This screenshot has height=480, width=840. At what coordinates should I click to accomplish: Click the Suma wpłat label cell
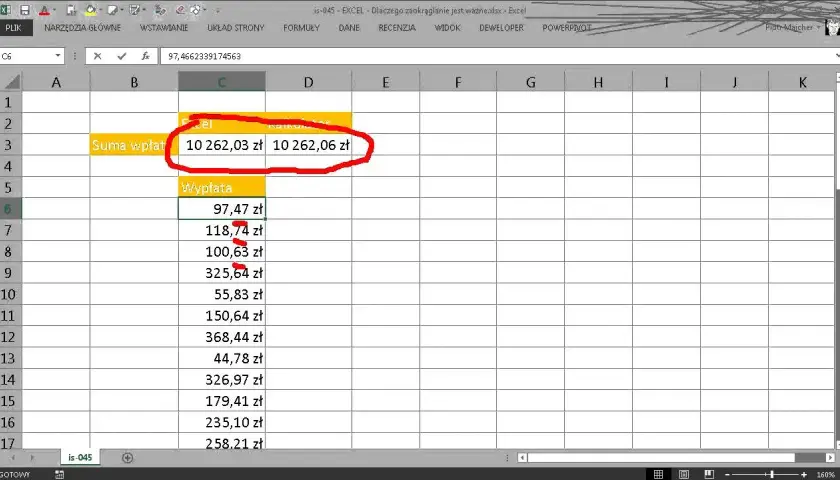(x=134, y=145)
